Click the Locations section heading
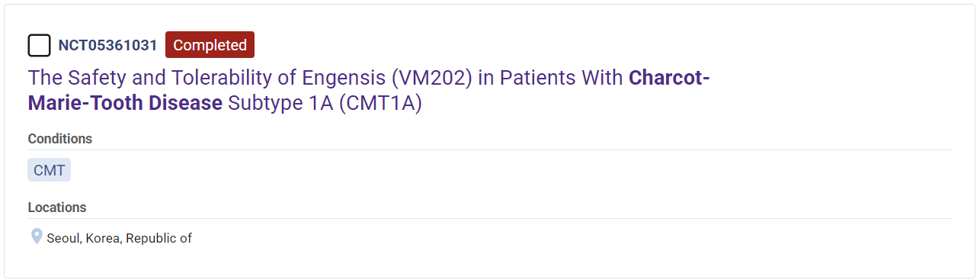Image resolution: width=980 pixels, height=280 pixels. pos(57,208)
